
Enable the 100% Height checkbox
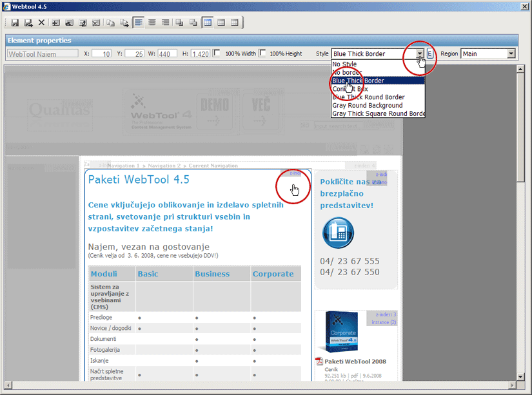coord(262,53)
